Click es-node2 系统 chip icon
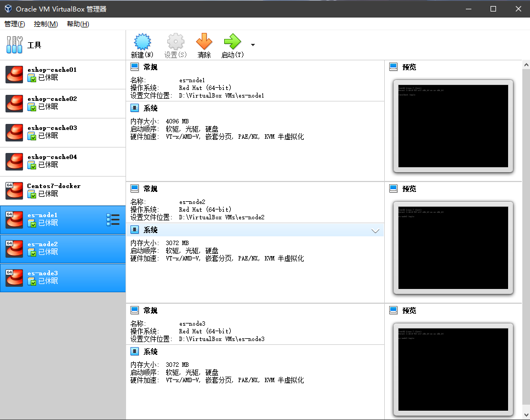The image size is (530, 420). pyautogui.click(x=134, y=230)
